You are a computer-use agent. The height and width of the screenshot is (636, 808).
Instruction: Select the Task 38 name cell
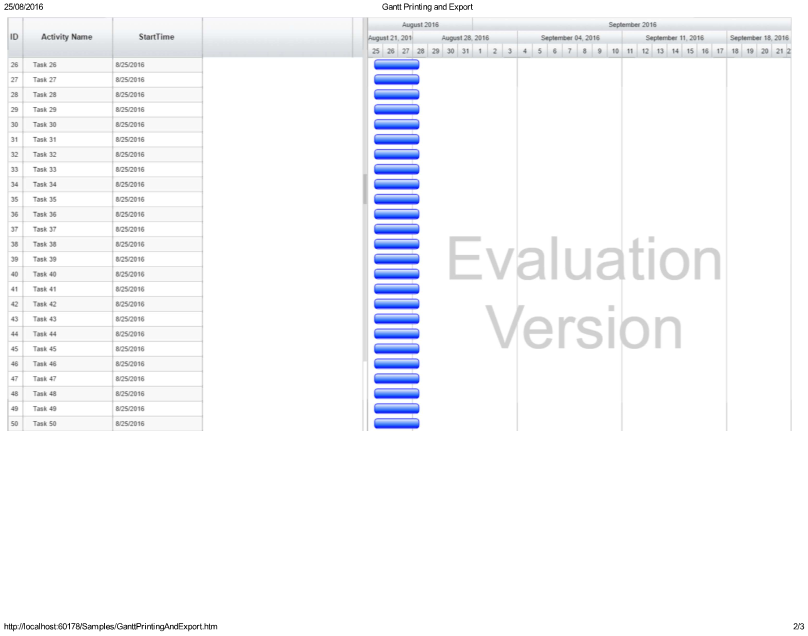click(x=68, y=244)
